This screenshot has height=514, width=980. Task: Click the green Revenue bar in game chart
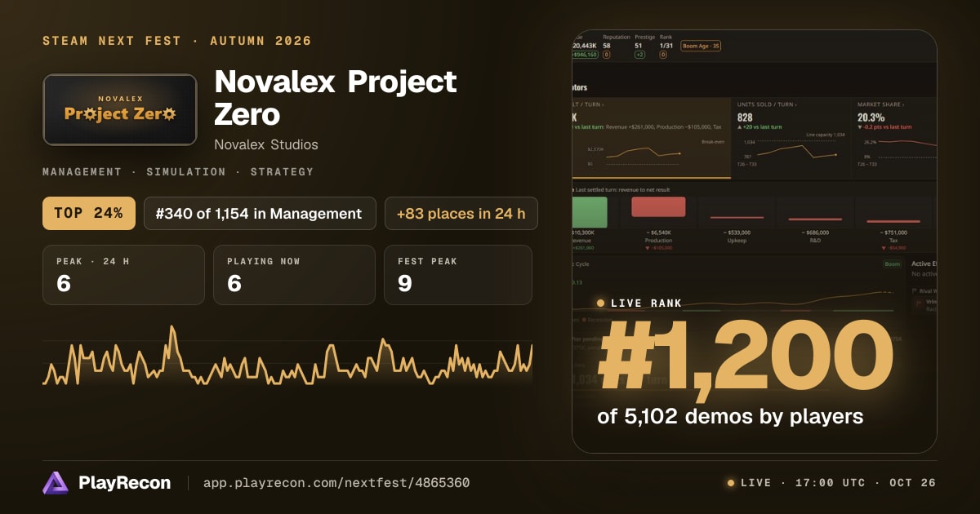590,212
